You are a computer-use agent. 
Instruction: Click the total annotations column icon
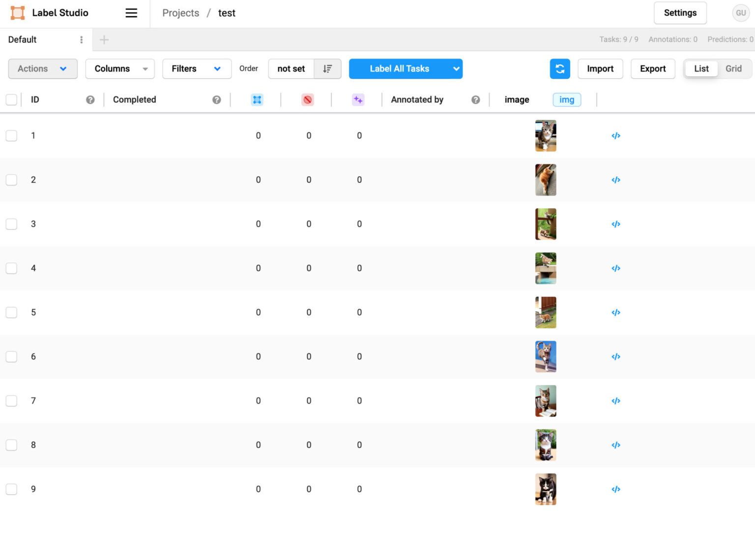point(257,100)
